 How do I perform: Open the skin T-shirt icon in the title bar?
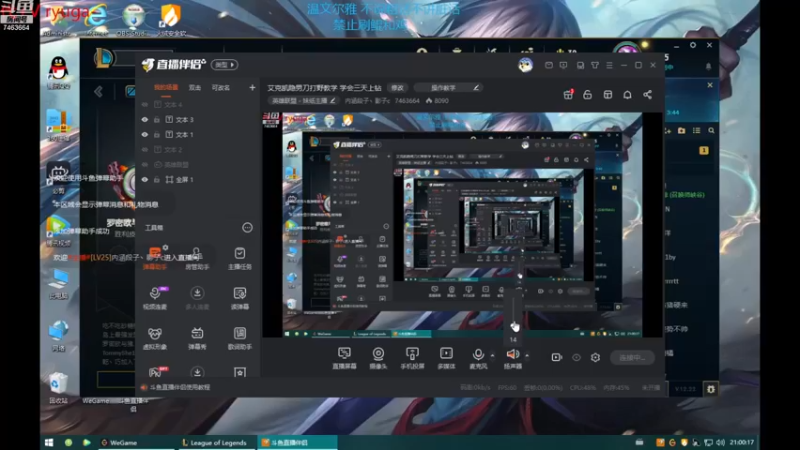595,65
